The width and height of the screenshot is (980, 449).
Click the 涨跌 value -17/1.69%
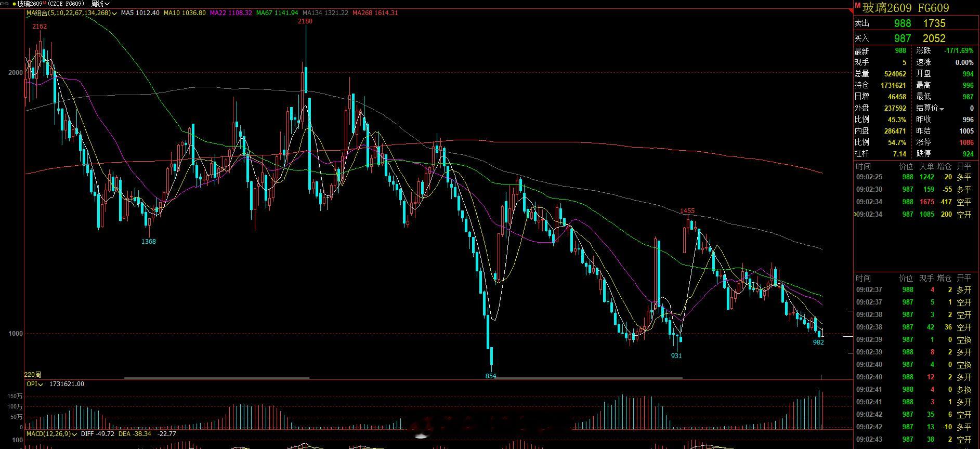959,51
